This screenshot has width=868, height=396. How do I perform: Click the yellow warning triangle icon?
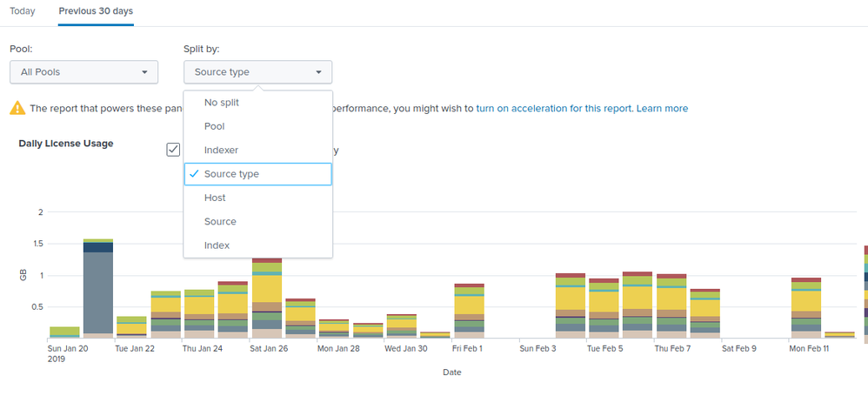[x=17, y=108]
